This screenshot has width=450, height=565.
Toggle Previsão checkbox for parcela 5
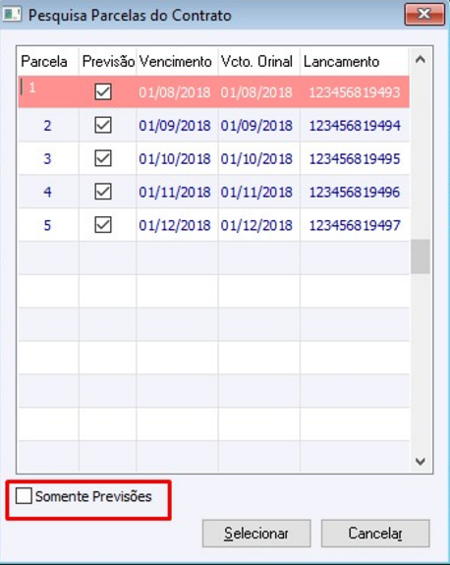(103, 225)
